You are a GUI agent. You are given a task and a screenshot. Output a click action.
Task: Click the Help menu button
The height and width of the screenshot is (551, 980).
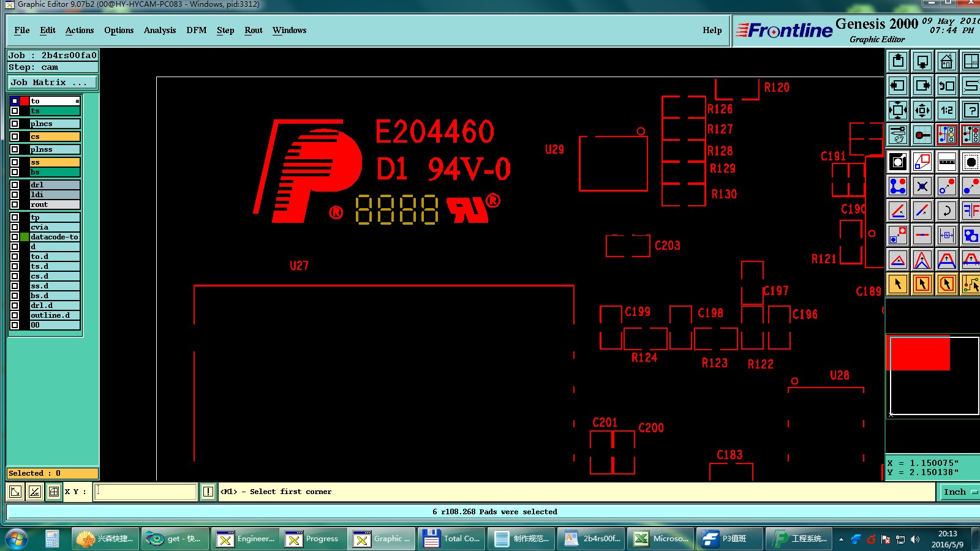(x=712, y=30)
